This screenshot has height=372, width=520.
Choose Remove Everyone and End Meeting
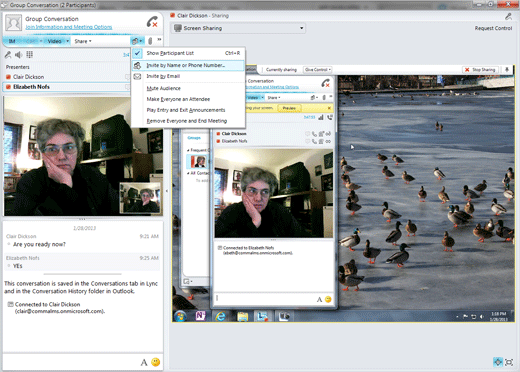point(188,121)
